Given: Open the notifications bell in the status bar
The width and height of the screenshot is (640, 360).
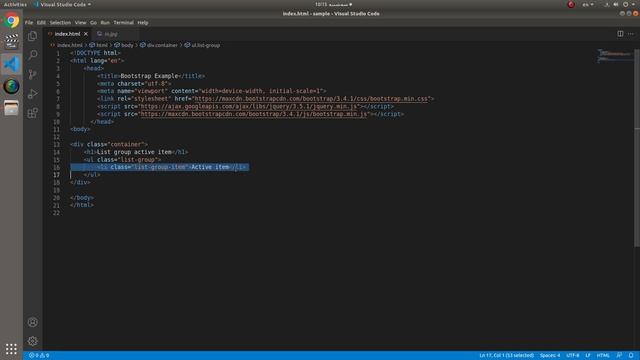Looking at the screenshot, I should 631,356.
